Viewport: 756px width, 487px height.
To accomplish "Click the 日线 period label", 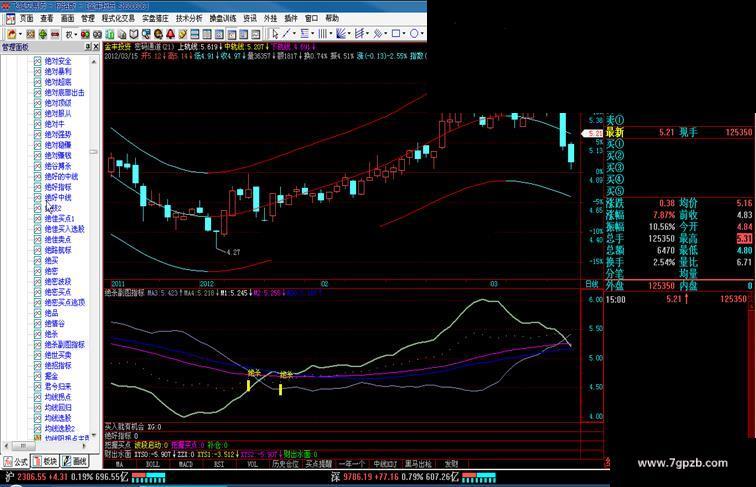I will click(591, 284).
